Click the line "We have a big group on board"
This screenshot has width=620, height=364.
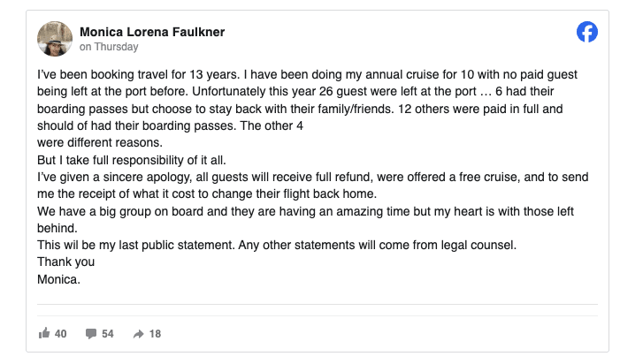[305, 212]
